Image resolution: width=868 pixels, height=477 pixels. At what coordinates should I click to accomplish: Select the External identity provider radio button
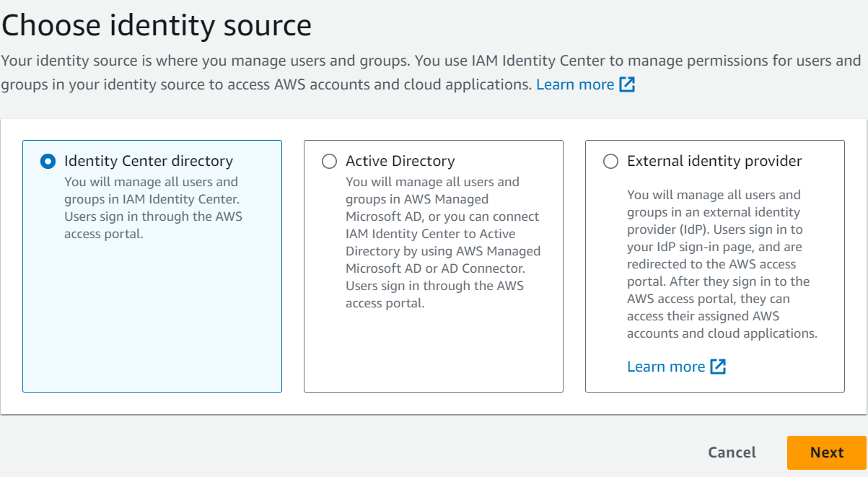[x=610, y=162]
